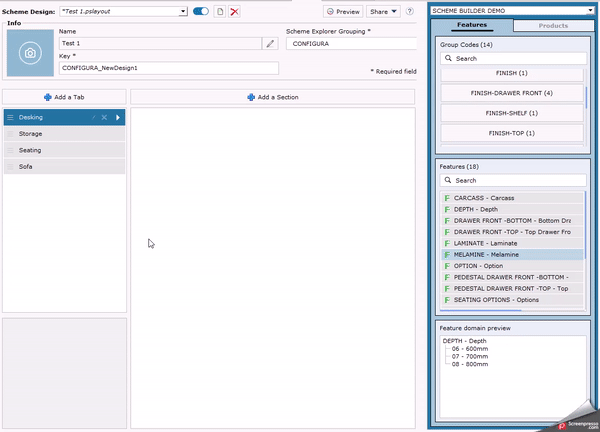Select FINISH-TOP (1) group code
The height and width of the screenshot is (432, 600).
click(x=512, y=133)
